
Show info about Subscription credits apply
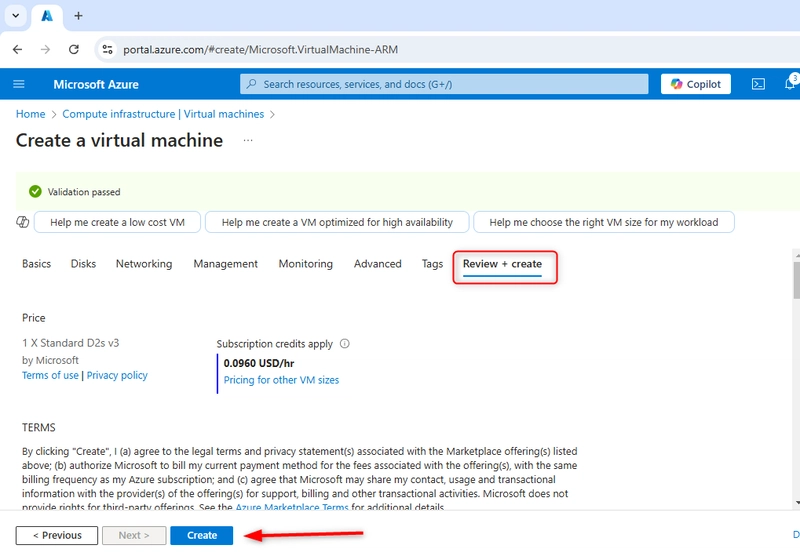click(345, 344)
